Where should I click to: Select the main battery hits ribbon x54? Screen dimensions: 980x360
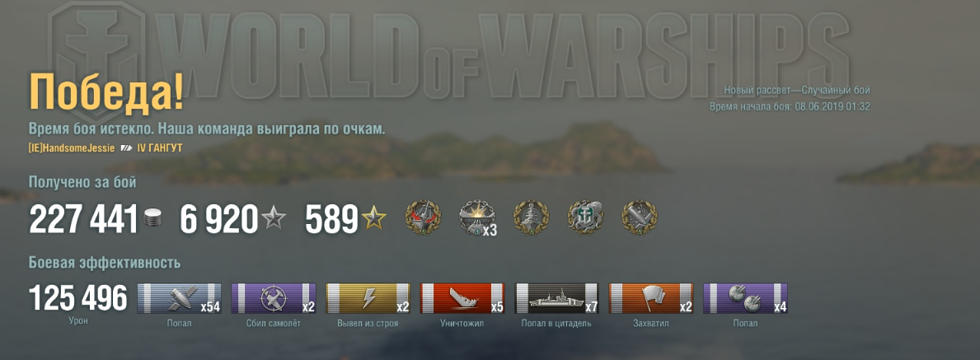pos(180,298)
